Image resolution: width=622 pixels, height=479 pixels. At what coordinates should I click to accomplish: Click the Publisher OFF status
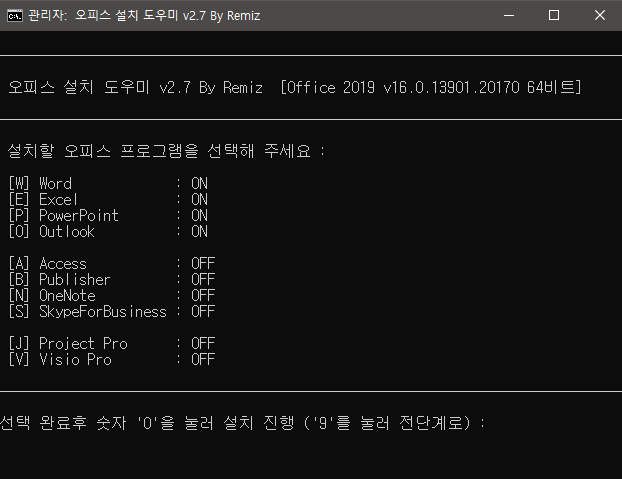coord(203,279)
